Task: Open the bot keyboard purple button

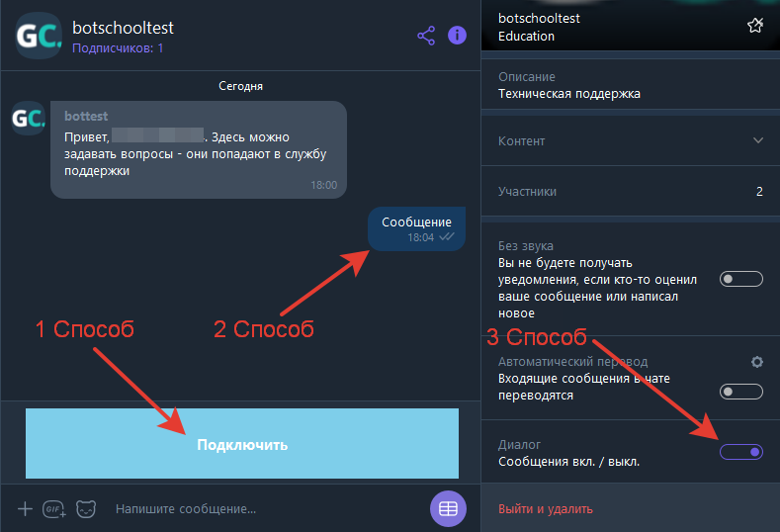Action: tap(448, 508)
